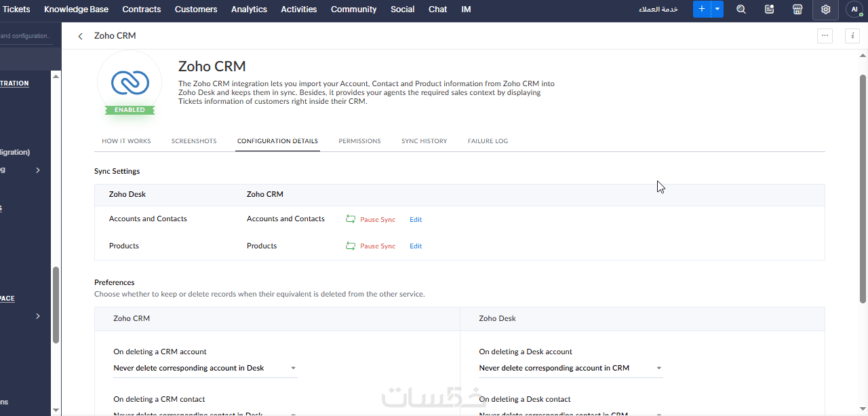The width and height of the screenshot is (868, 416).
Task: Click the Preferences heading
Action: (115, 282)
